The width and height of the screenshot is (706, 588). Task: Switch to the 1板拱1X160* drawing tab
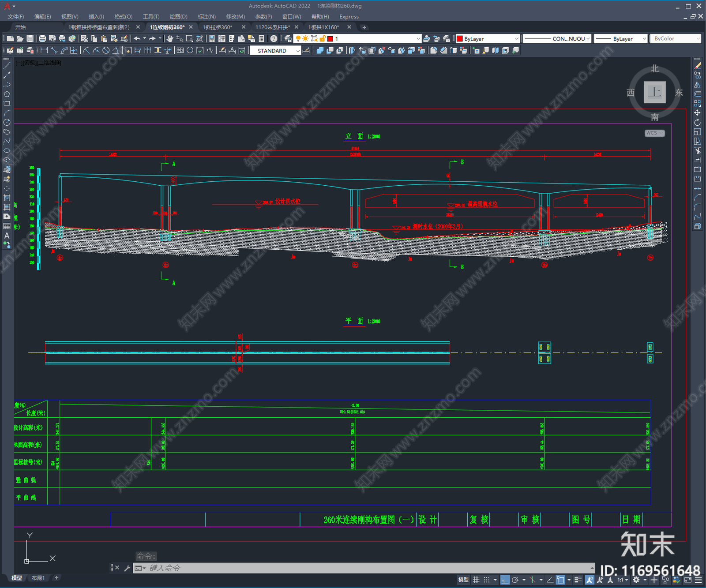(x=324, y=27)
